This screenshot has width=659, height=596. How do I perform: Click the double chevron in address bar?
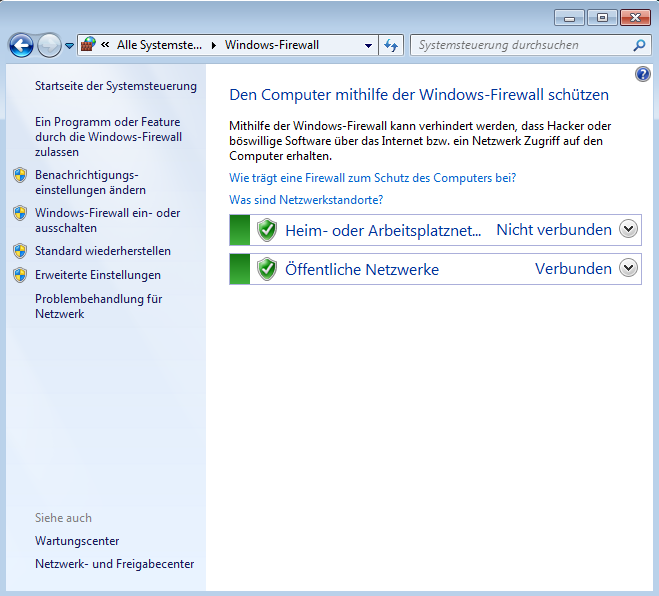click(x=105, y=45)
